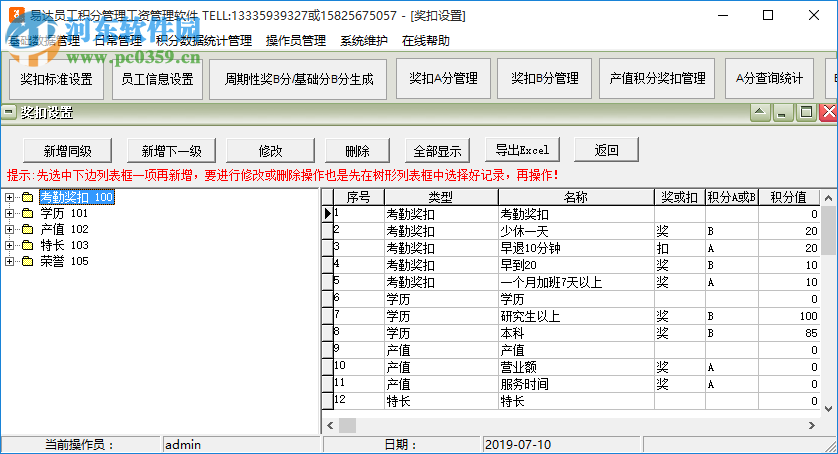The height and width of the screenshot is (454, 838).
Task: Click the folder icon beside 产值 102
Action: [28, 229]
